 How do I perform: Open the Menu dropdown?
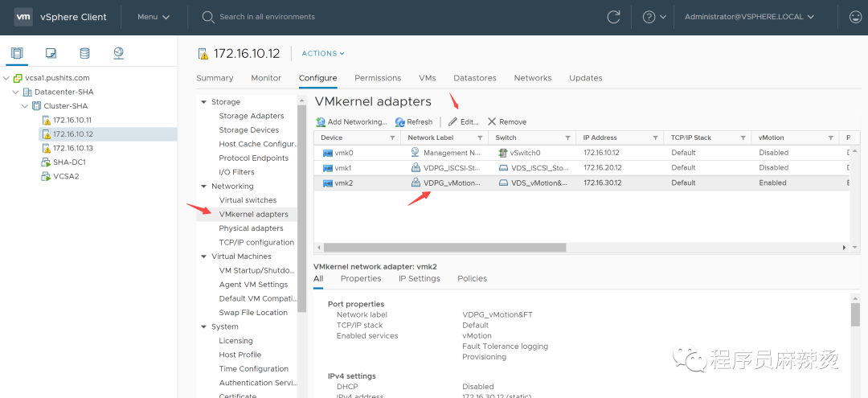[154, 17]
